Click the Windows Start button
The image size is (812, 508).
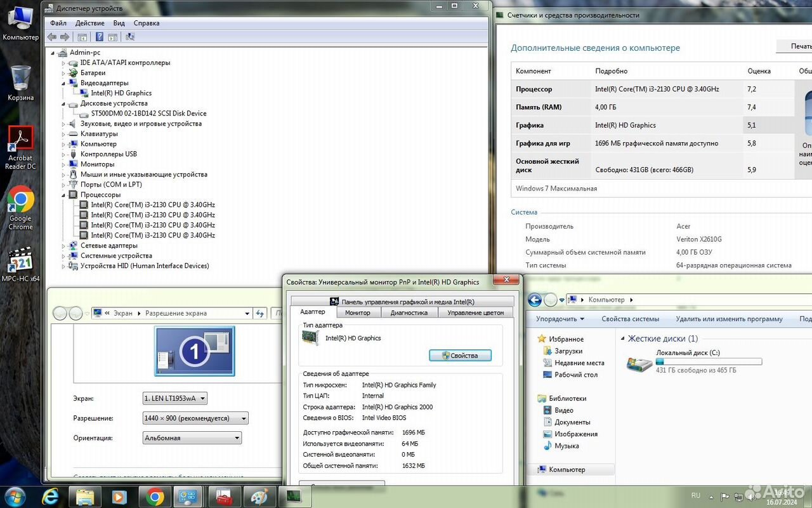14,496
